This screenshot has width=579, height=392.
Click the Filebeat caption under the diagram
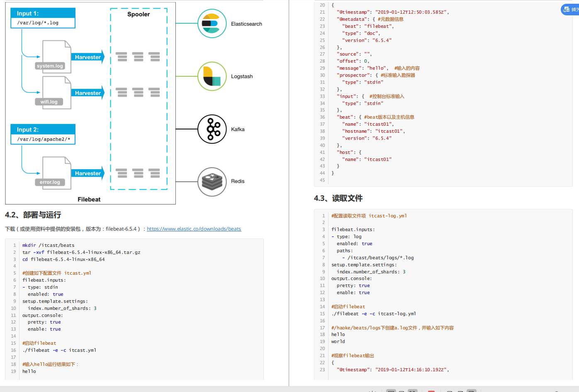tap(89, 200)
